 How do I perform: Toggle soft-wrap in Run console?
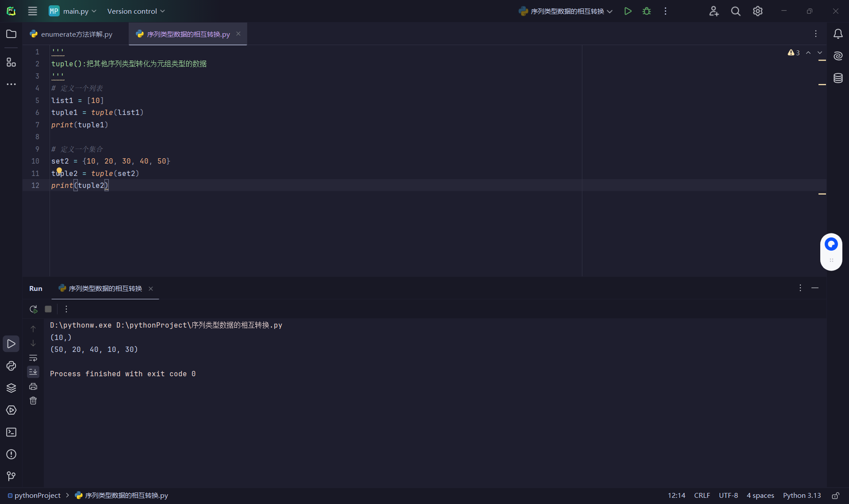point(33,358)
